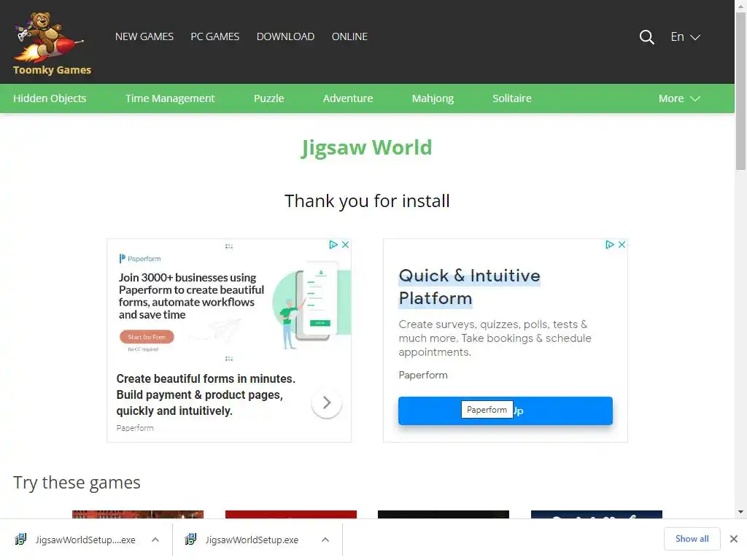Viewport: 747px width, 560px height.
Task: Click the AdChoices icon on right ad
Action: pos(609,245)
